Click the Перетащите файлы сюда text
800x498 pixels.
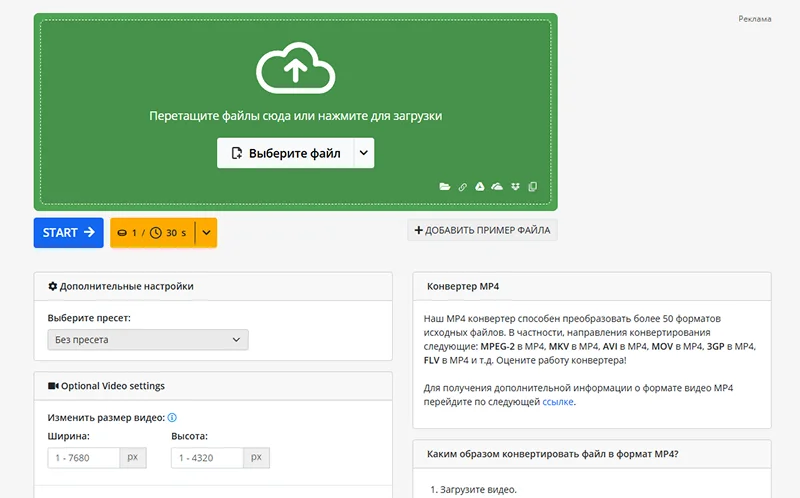295,116
